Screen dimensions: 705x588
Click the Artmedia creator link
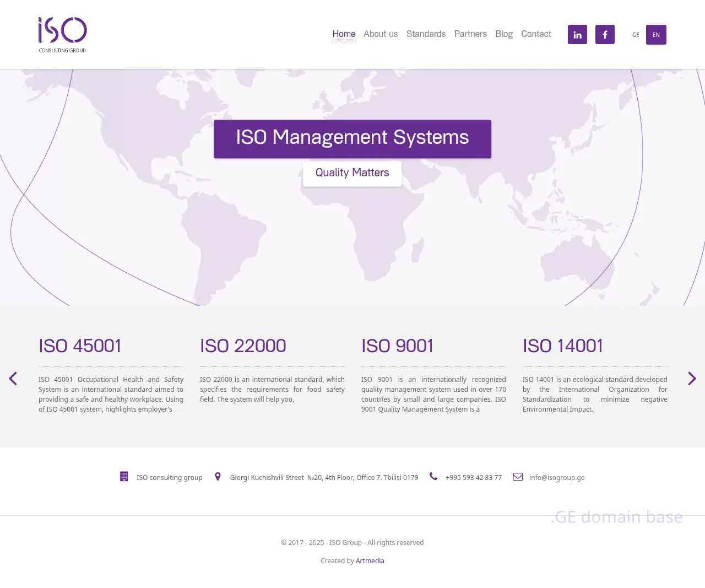370,561
